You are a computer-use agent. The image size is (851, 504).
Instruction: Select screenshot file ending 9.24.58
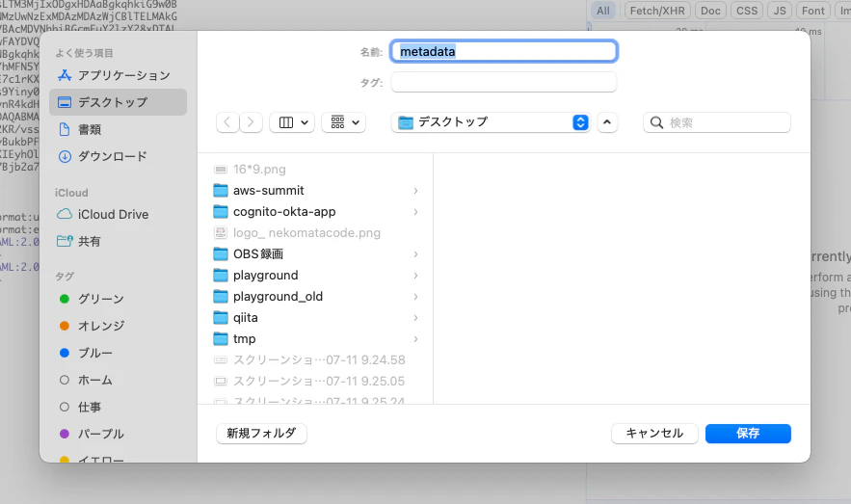316,359
